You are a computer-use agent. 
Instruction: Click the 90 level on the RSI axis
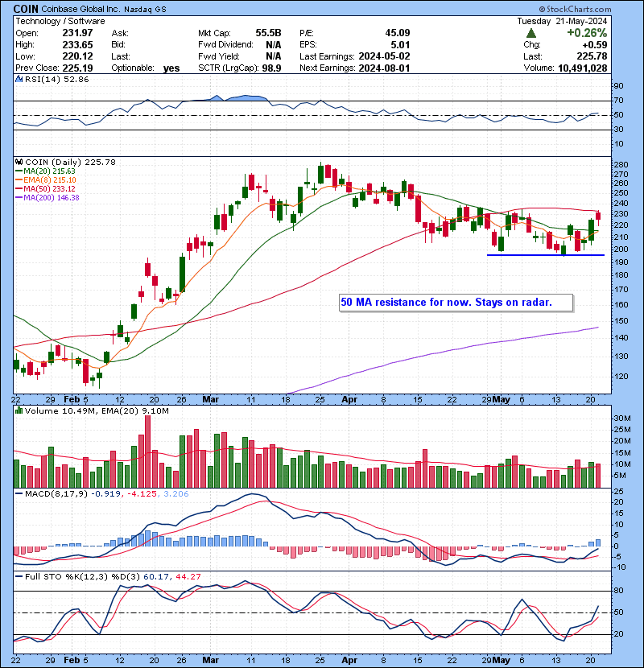point(618,86)
